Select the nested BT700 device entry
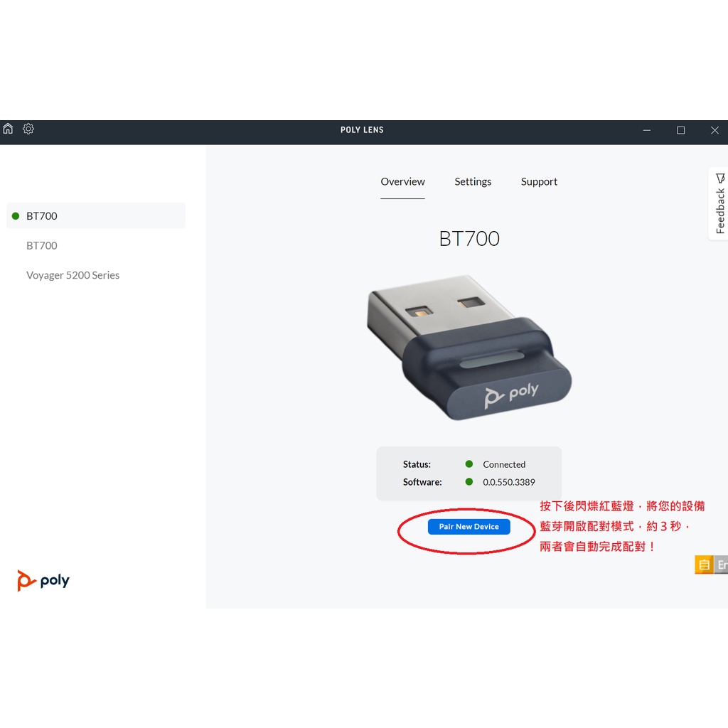 pos(41,245)
